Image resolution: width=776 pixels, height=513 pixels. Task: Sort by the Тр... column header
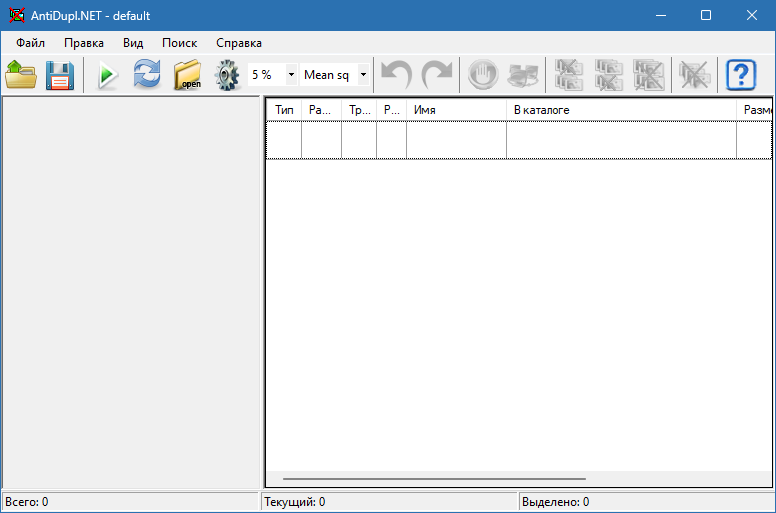click(x=359, y=110)
